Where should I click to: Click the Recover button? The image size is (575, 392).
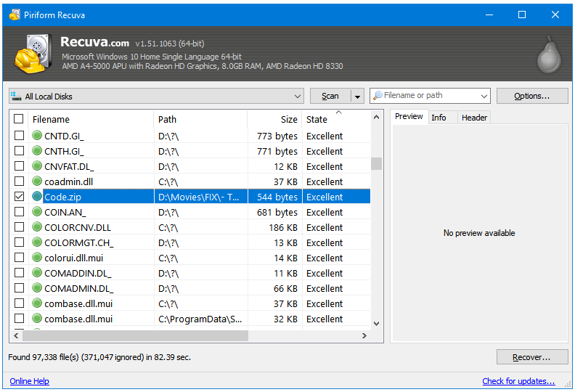click(x=532, y=357)
